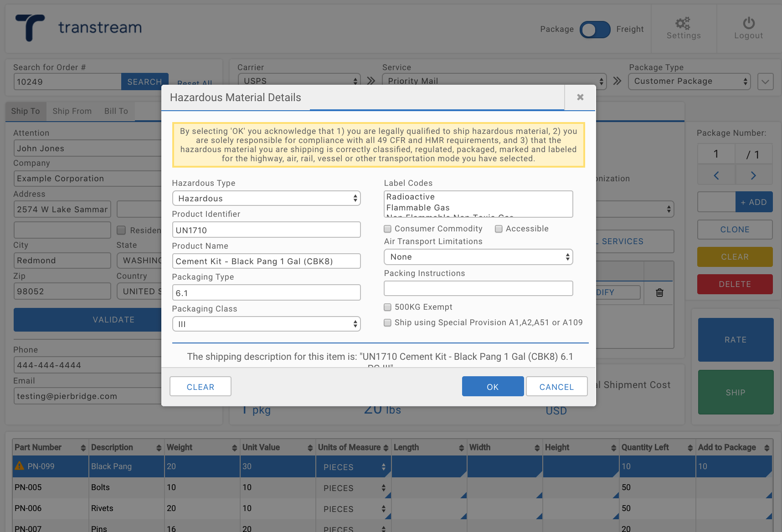Click the Packing Instructions text field
Viewport: 782px width, 532px height.
click(478, 288)
